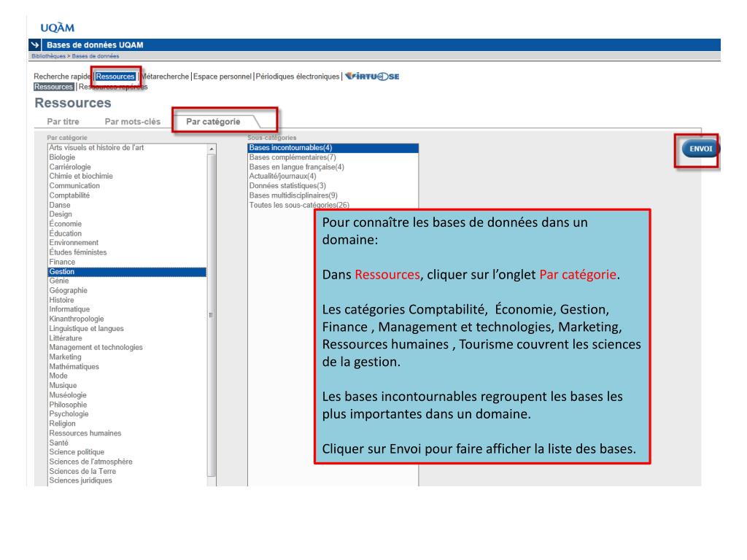Select Management et technologies category
The image size is (747, 560).
127,348
